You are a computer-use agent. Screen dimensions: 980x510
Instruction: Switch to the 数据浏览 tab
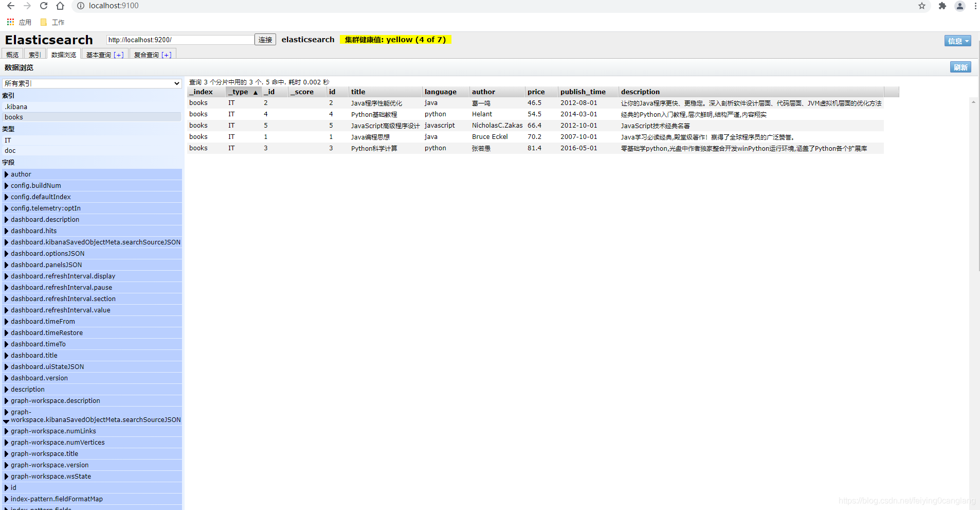[x=64, y=55]
